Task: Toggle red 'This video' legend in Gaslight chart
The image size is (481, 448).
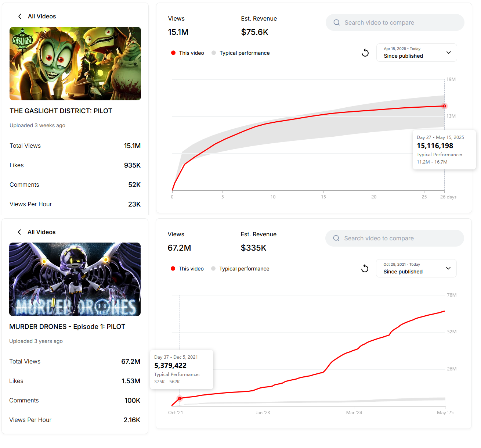Action: (188, 53)
